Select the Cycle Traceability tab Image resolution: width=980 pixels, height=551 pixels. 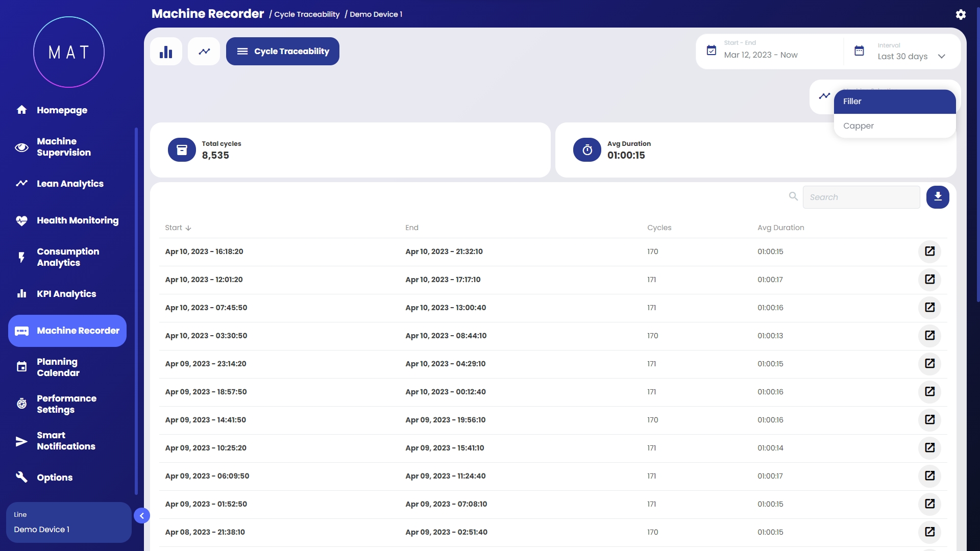283,52
